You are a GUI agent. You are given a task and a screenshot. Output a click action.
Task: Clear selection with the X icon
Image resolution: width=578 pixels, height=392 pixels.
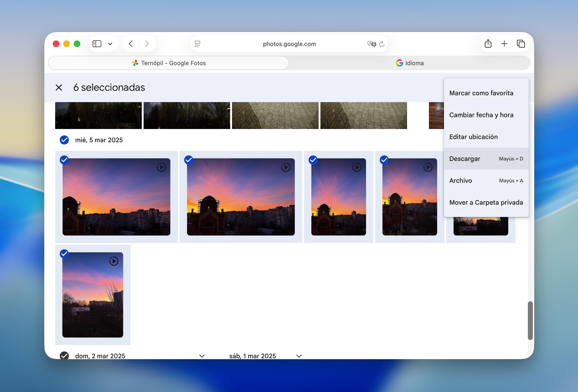(59, 88)
